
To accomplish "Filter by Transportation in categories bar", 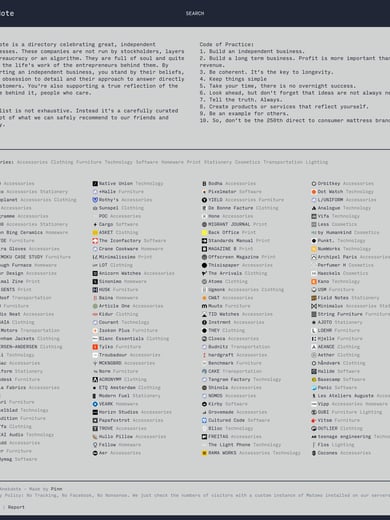I will 283,162.
